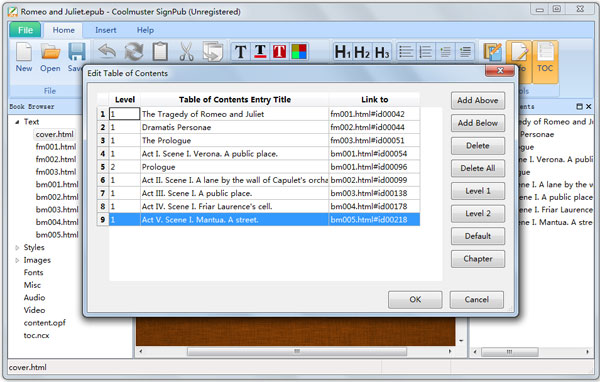This screenshot has height=382, width=600.
Task: Click the level 2 'Prologue' entry title
Action: (x=234, y=167)
